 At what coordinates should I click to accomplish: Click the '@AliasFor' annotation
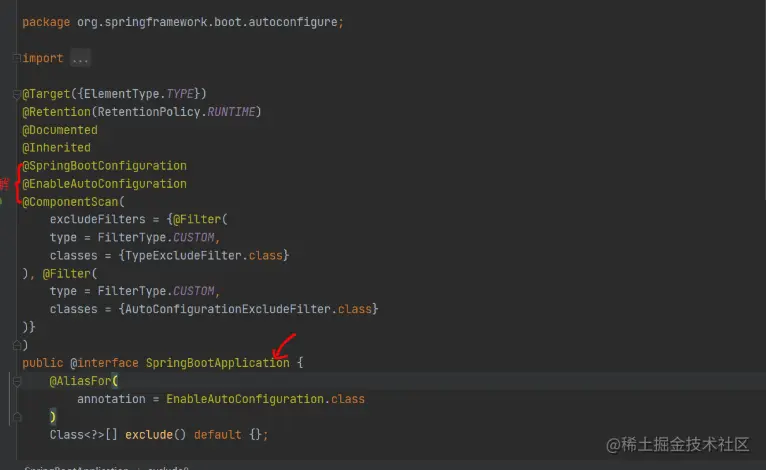coord(80,381)
